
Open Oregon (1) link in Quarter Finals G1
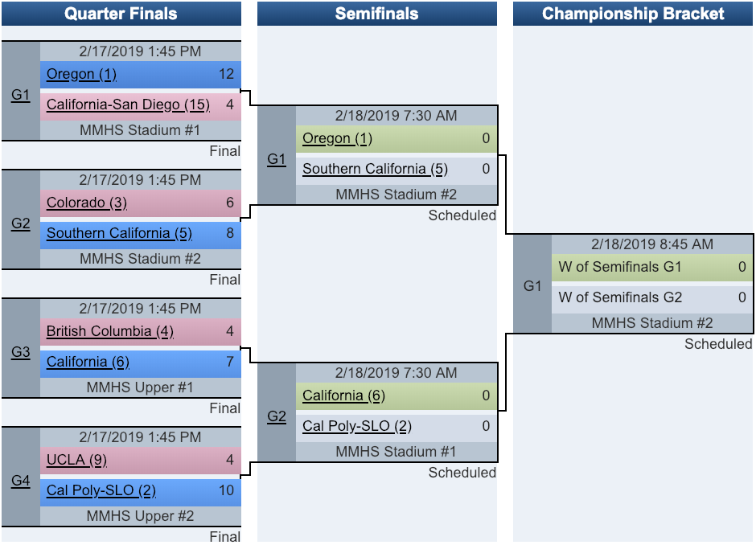point(81,74)
